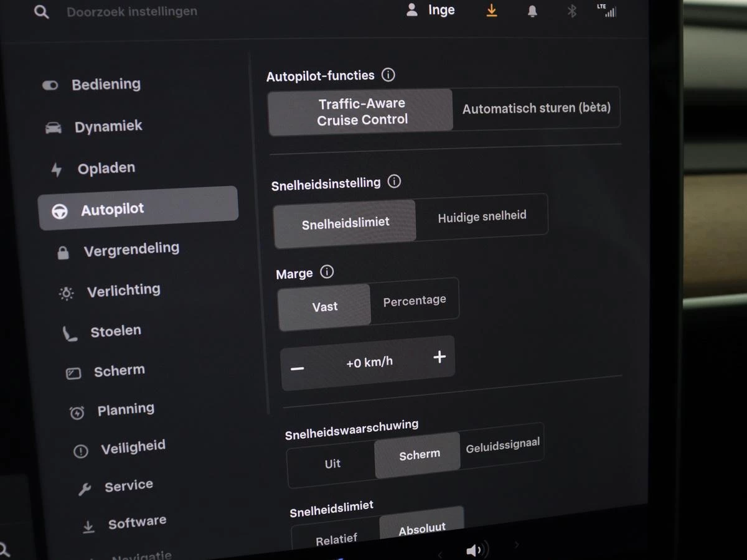The image size is (747, 560).
Task: Open Vergrendeling settings
Action: [x=131, y=250]
